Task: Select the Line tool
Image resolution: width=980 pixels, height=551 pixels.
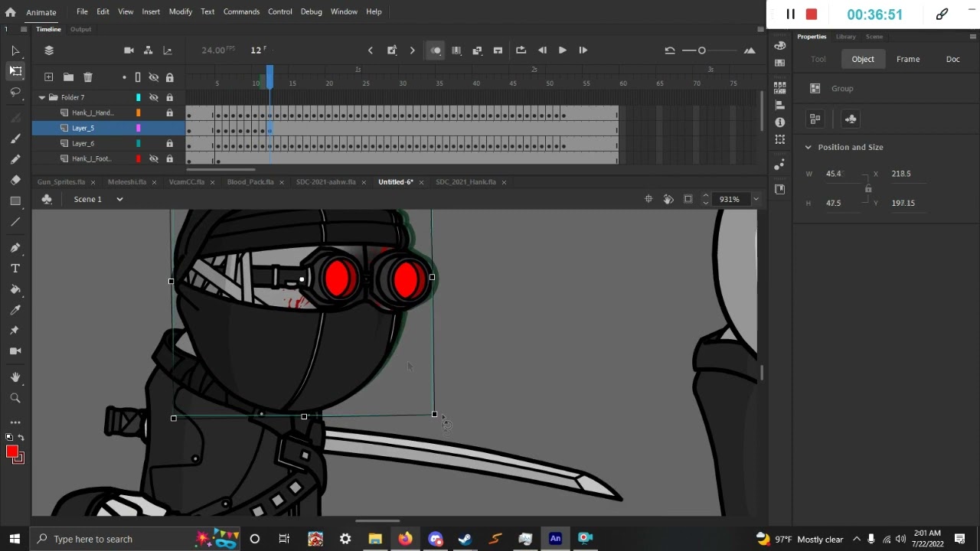Action: [x=15, y=221]
